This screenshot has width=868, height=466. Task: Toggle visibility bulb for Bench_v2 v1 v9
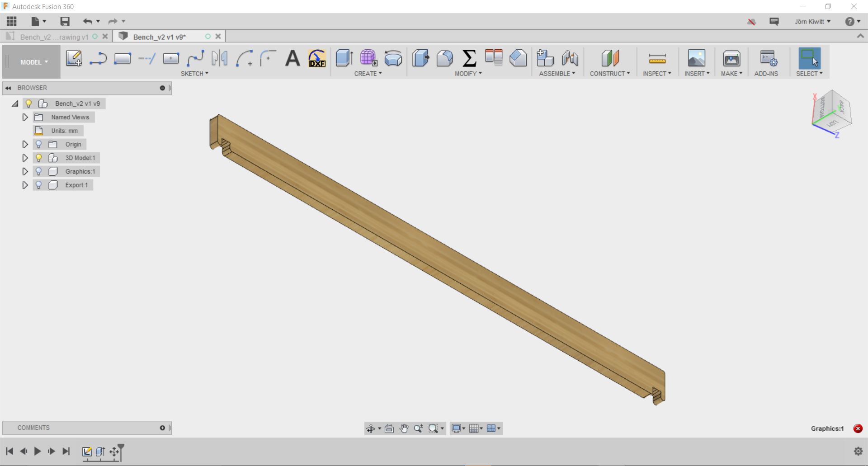tap(28, 104)
